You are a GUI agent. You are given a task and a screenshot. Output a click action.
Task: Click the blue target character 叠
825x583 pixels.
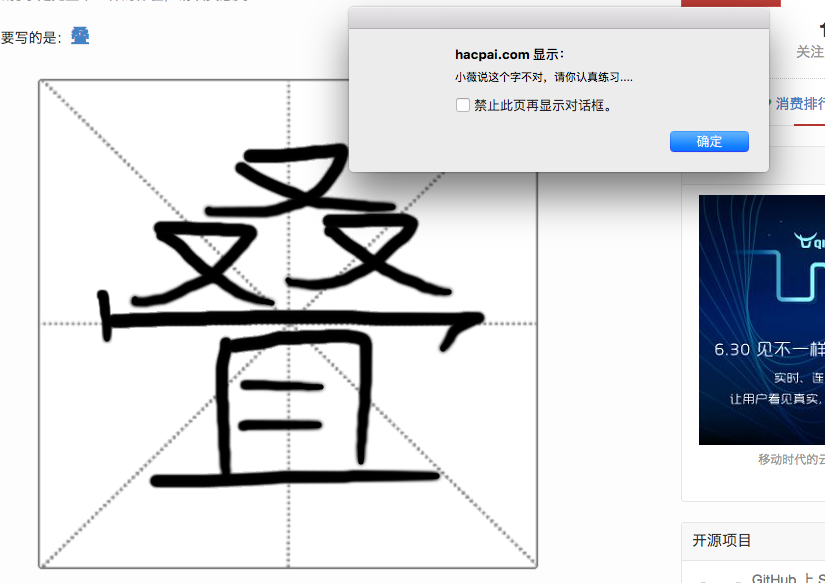(80, 36)
